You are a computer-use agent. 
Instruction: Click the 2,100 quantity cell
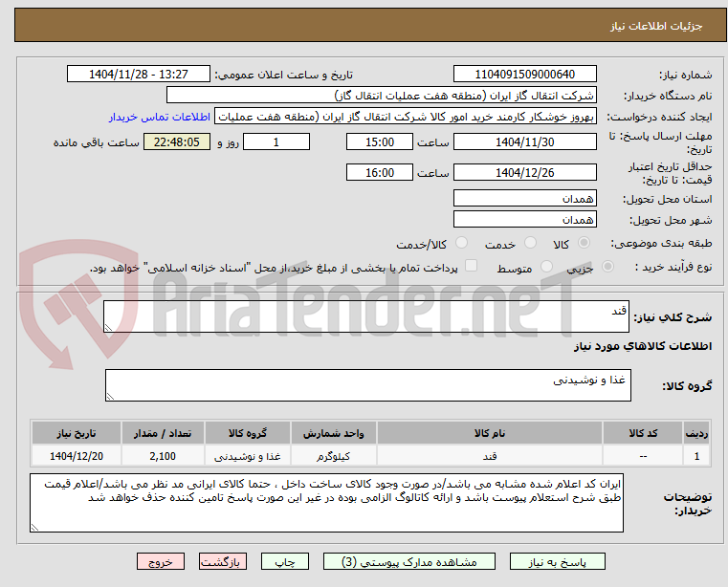pos(163,456)
